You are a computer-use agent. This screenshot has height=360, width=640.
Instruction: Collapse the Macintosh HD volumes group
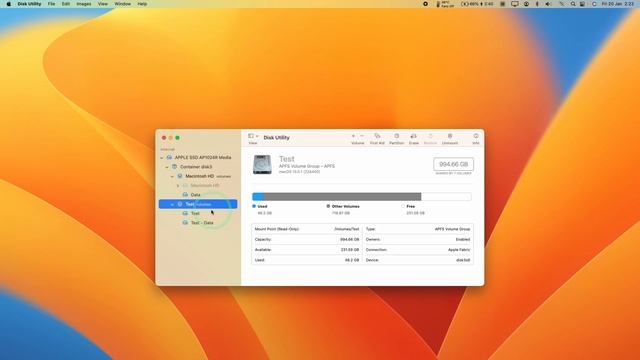pos(172,176)
